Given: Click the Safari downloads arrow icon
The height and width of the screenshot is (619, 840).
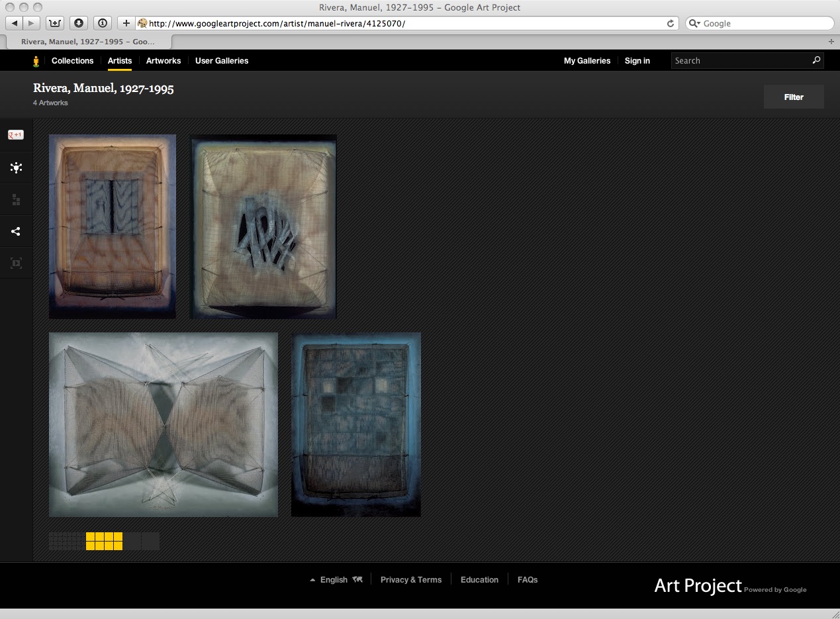Looking at the screenshot, I should (79, 23).
